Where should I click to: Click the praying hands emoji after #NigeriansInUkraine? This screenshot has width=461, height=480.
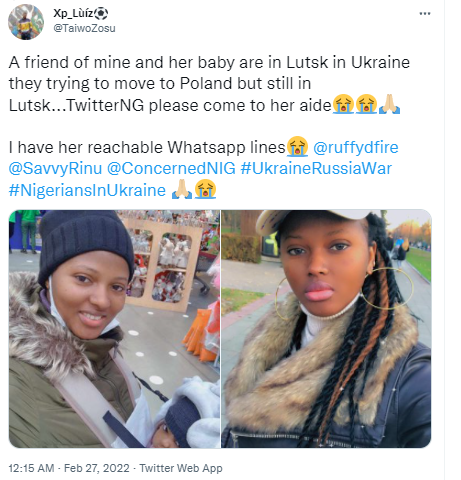click(182, 189)
